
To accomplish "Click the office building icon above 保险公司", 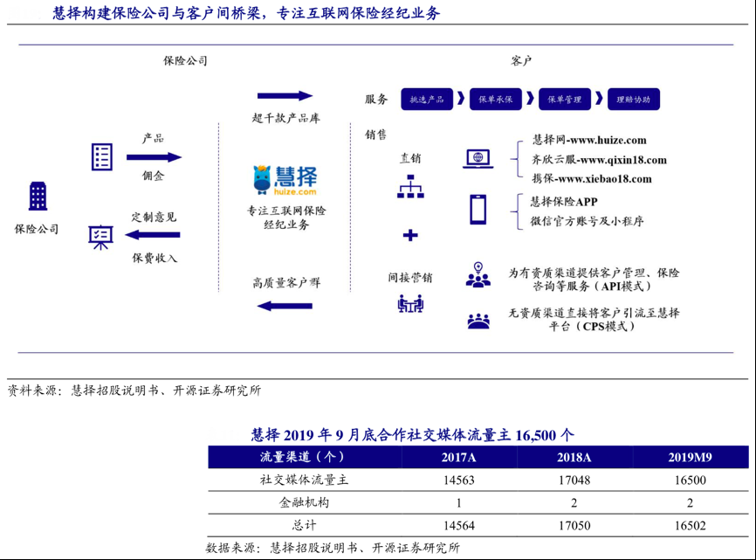I will click(x=38, y=197).
